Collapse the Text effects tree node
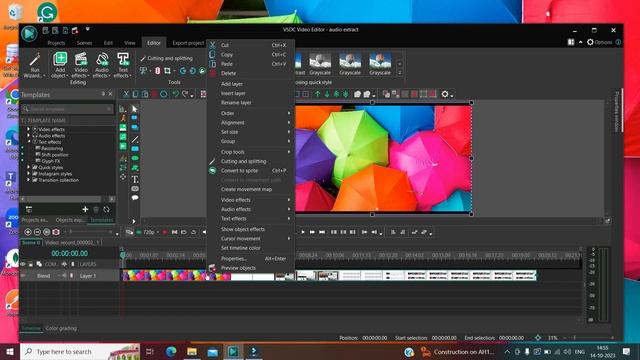 [x=29, y=142]
